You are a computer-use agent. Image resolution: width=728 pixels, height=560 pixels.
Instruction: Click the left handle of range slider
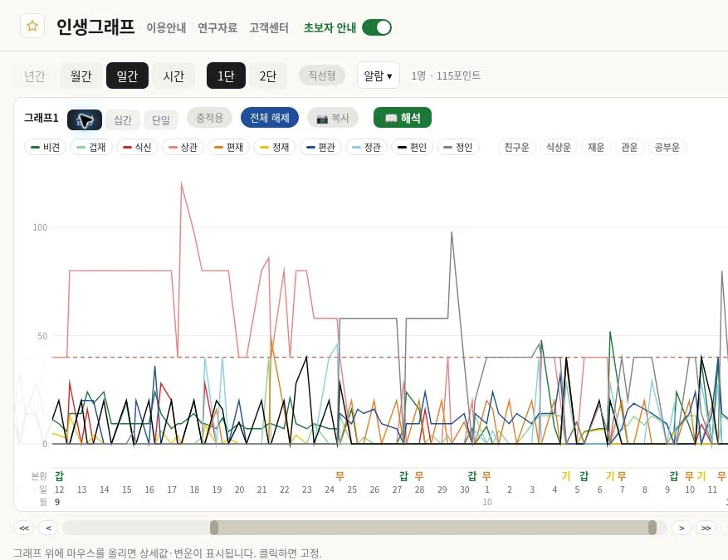(214, 528)
